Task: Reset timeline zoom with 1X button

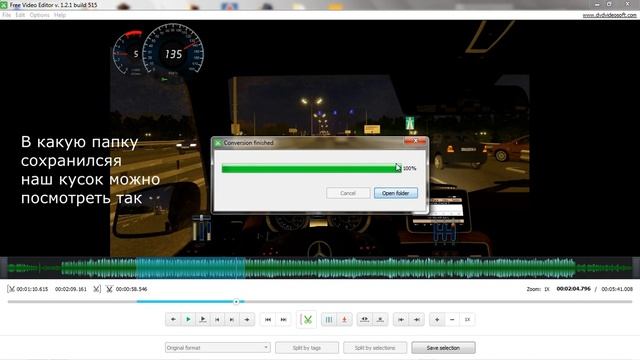Action: [467, 320]
